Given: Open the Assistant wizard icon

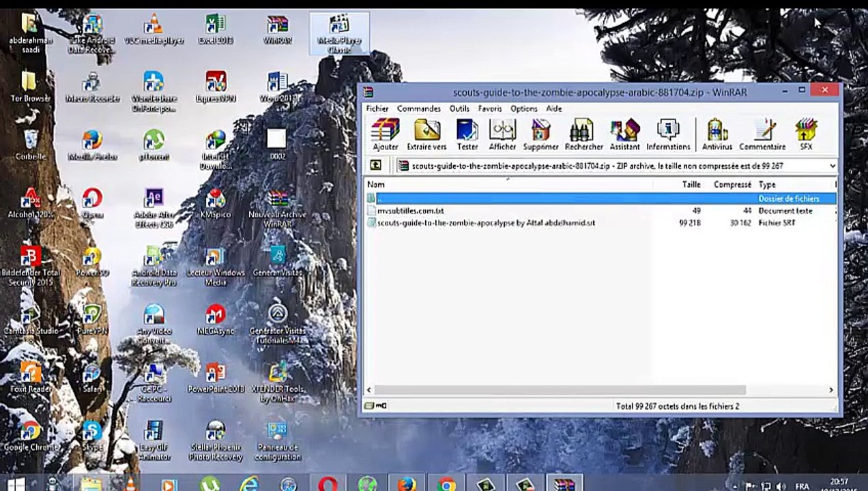Looking at the screenshot, I should [x=625, y=134].
